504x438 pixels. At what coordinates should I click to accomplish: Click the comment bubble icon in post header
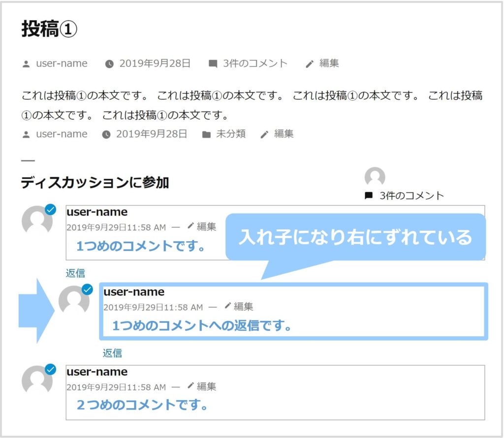[x=213, y=63]
